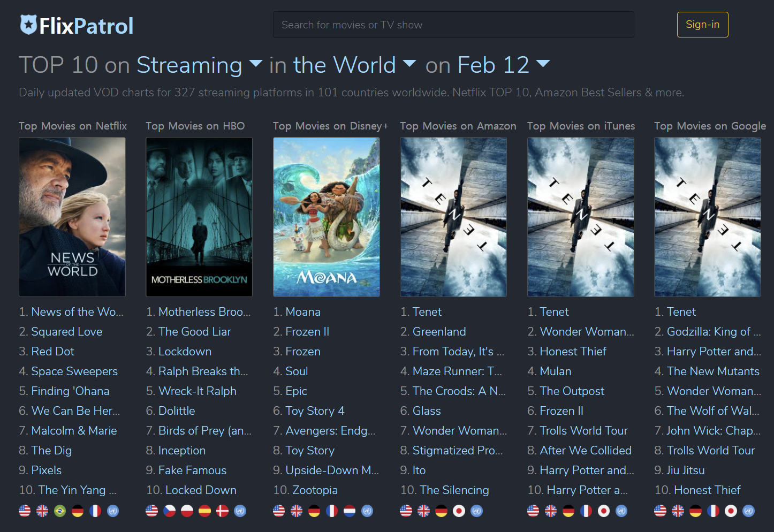The height and width of the screenshot is (532, 774).
Task: Click the world UN flag under HBO list
Action: click(240, 511)
